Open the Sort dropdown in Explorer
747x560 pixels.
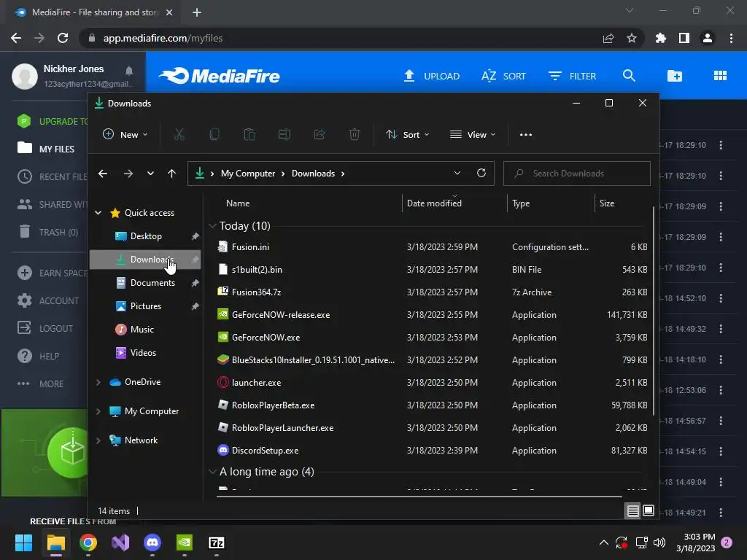tap(408, 135)
